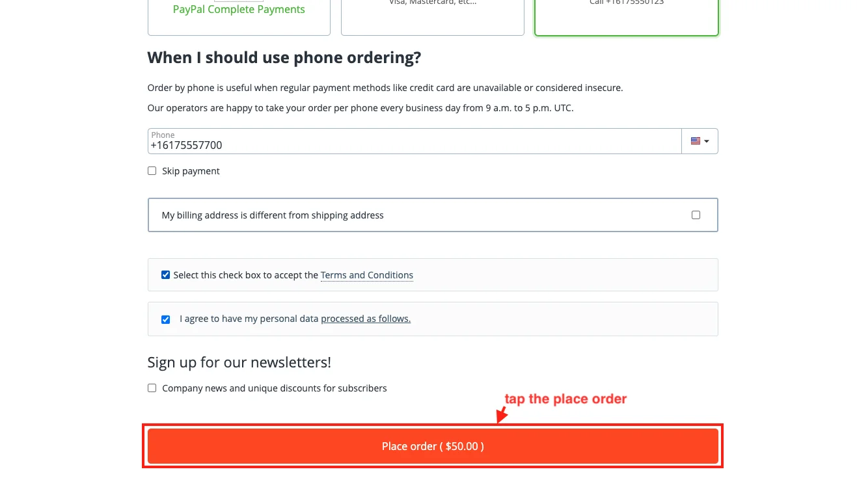Click 'Select this check box to accept' text
The height and width of the screenshot is (504, 857).
pyautogui.click(x=245, y=275)
